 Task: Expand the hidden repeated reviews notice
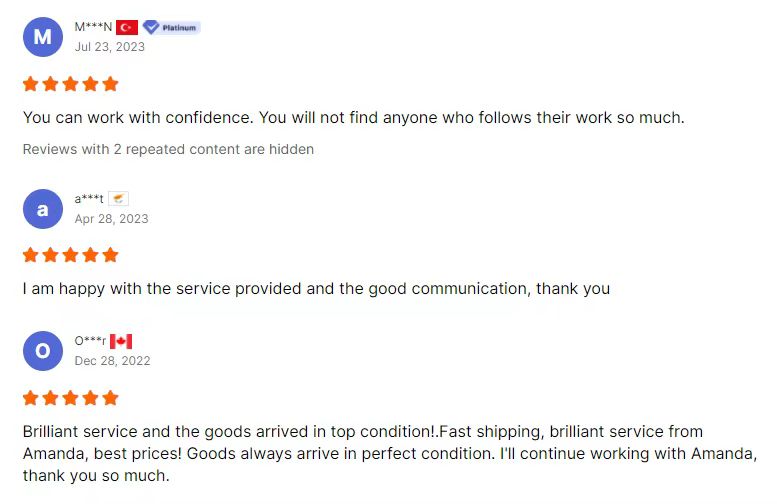pyautogui.click(x=168, y=149)
